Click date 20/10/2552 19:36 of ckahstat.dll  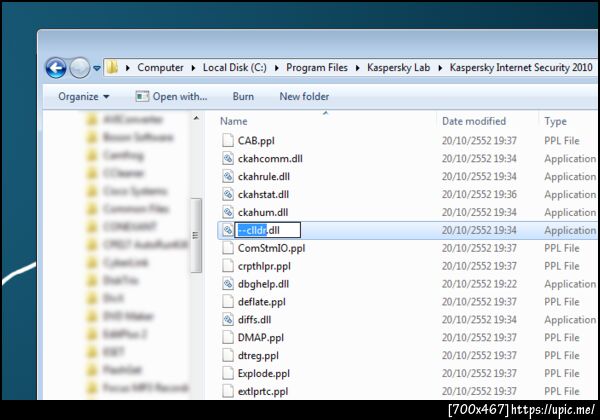pos(479,194)
